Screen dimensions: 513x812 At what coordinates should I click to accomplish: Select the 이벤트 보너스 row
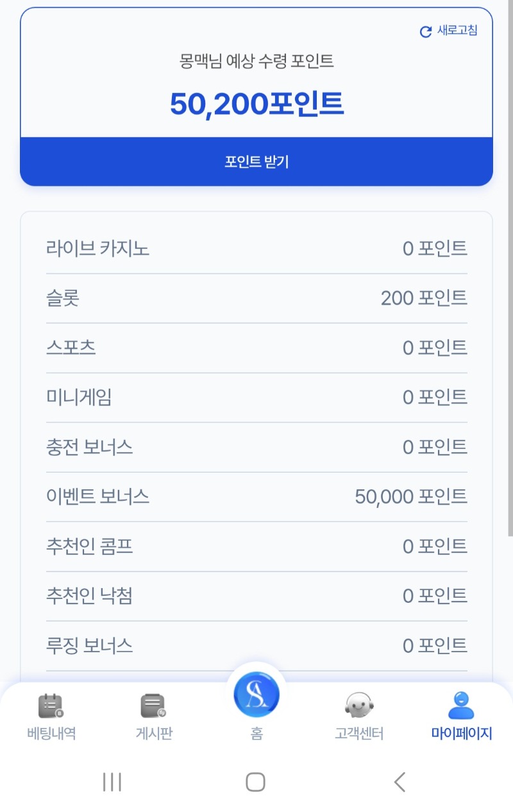256,496
